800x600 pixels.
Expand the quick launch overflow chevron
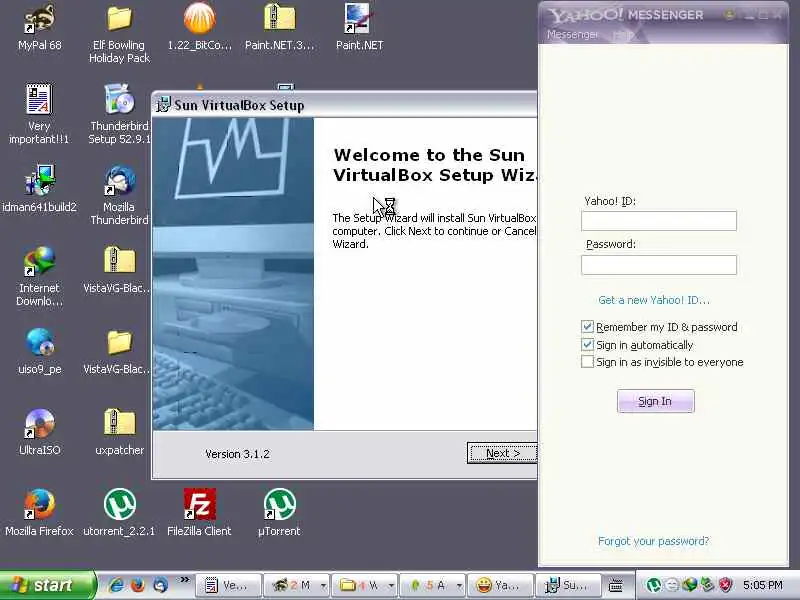[184, 580]
